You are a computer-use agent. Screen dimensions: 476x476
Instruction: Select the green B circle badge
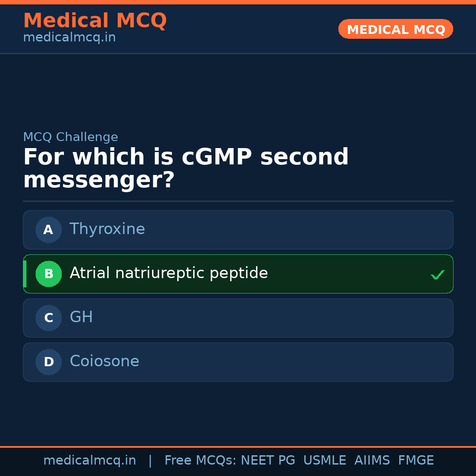coord(48,274)
